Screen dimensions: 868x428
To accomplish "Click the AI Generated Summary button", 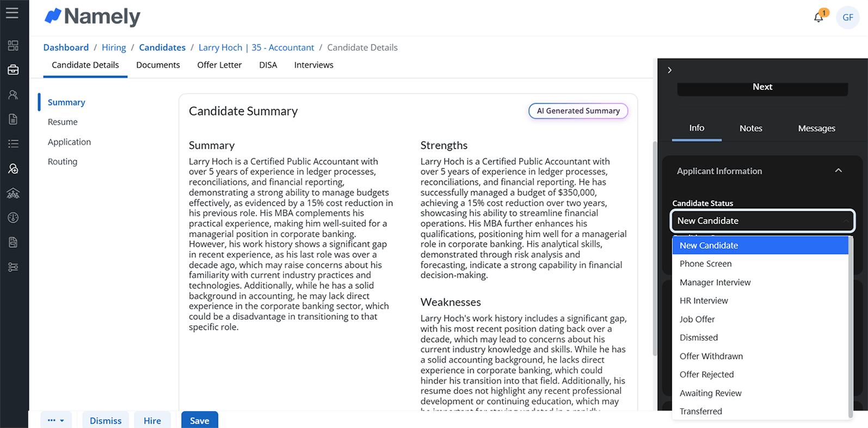I will 578,111.
